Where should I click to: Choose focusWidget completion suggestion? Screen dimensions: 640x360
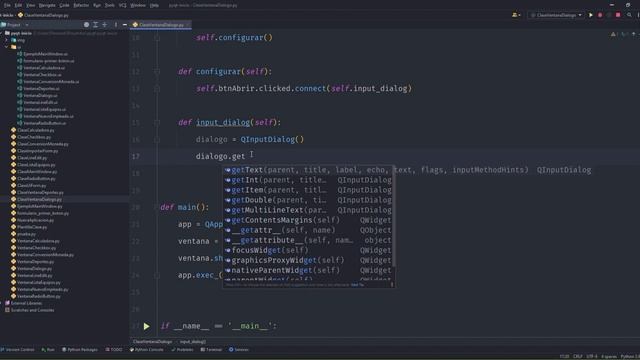point(308,250)
